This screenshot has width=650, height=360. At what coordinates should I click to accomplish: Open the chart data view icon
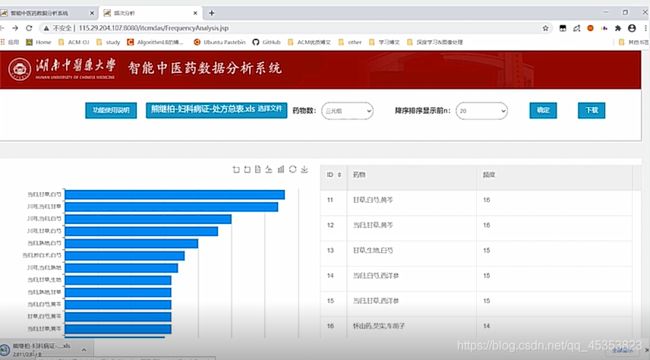[x=258, y=169]
